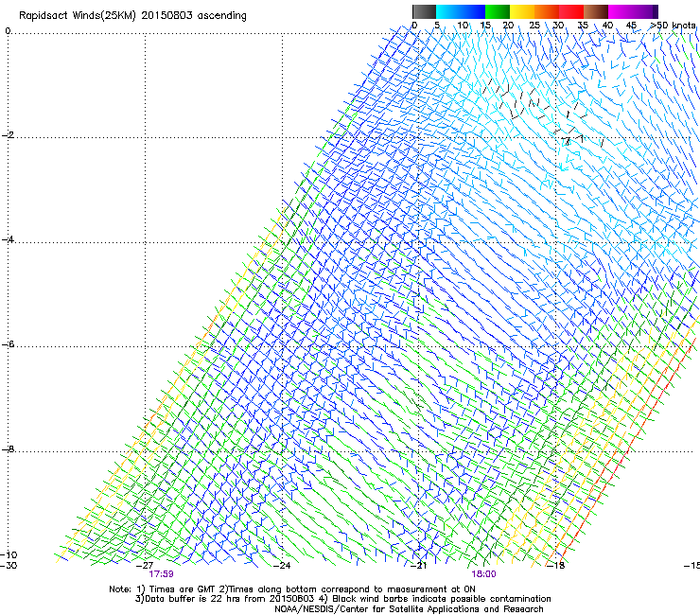700x615 pixels.
Task: Click the '40' tick label on legend
Action: (607, 26)
